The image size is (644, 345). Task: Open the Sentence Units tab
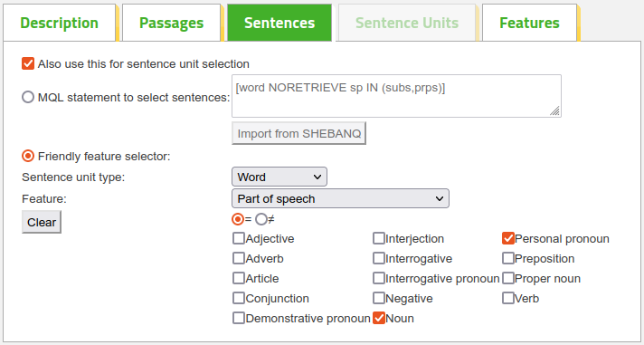(407, 23)
